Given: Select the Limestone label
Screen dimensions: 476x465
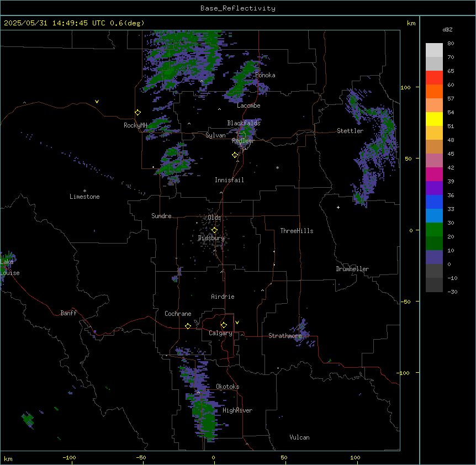Looking at the screenshot, I should click(x=84, y=197).
